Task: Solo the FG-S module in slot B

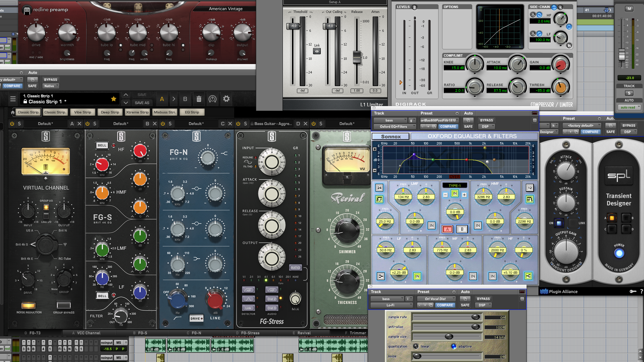Action: tap(95, 124)
